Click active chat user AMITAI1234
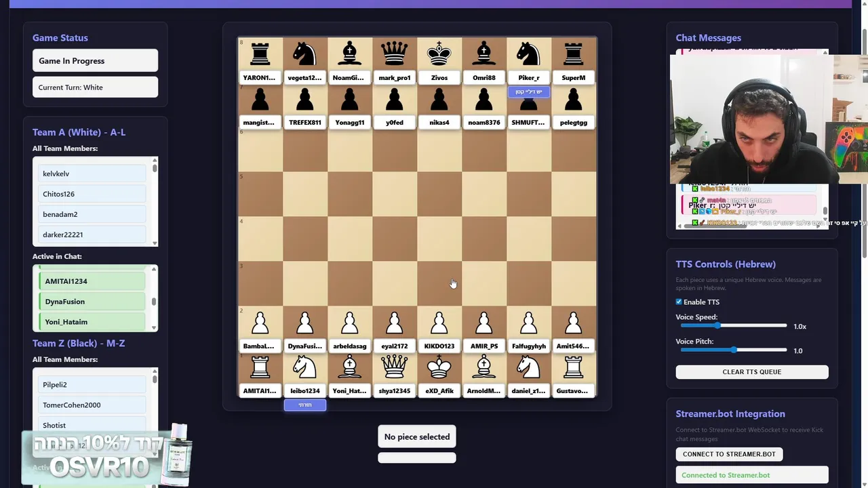Screen dimensions: 868x488 tap(94, 281)
